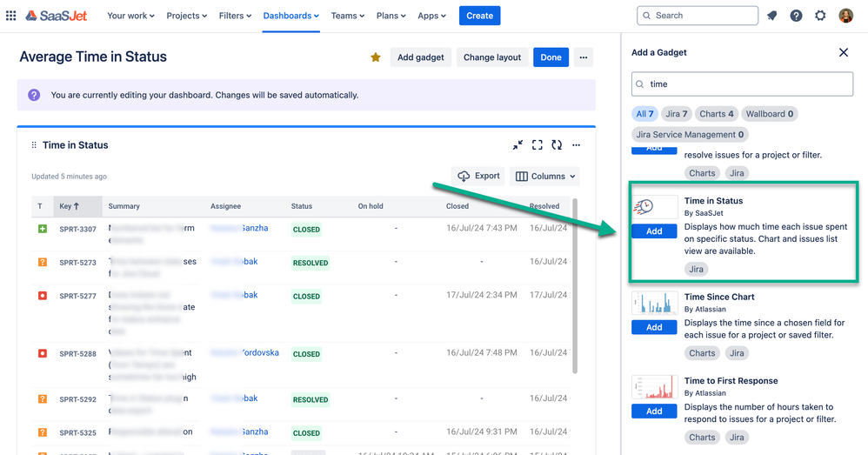Screen dimensions: 868x455
Task: Expand the Projects menu
Action: pos(186,16)
